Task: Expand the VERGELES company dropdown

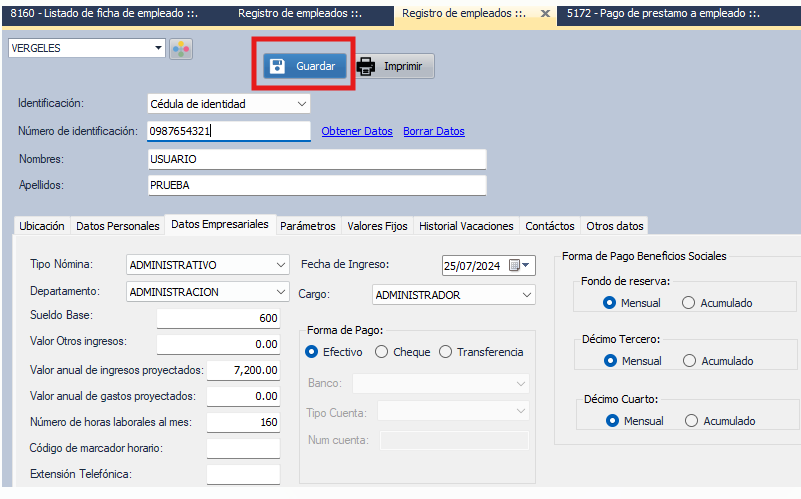Action: [x=159, y=49]
